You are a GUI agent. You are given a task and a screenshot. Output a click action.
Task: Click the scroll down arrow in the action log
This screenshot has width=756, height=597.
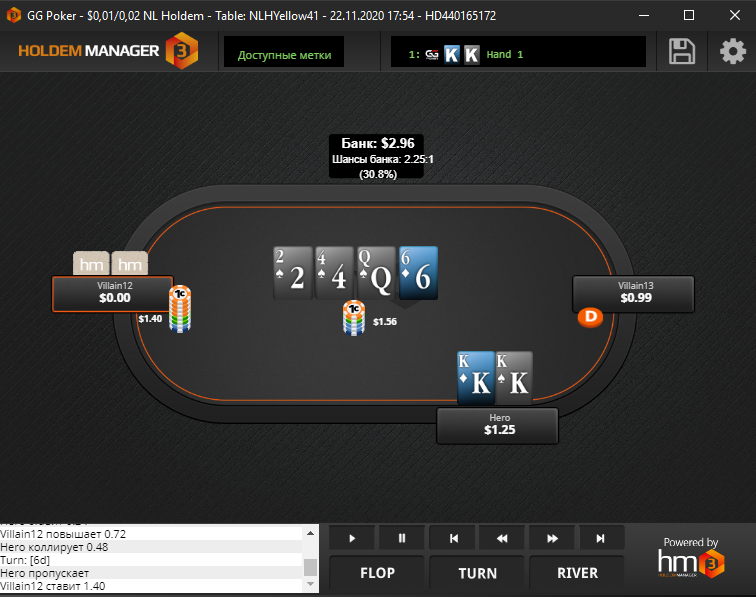[x=310, y=584]
